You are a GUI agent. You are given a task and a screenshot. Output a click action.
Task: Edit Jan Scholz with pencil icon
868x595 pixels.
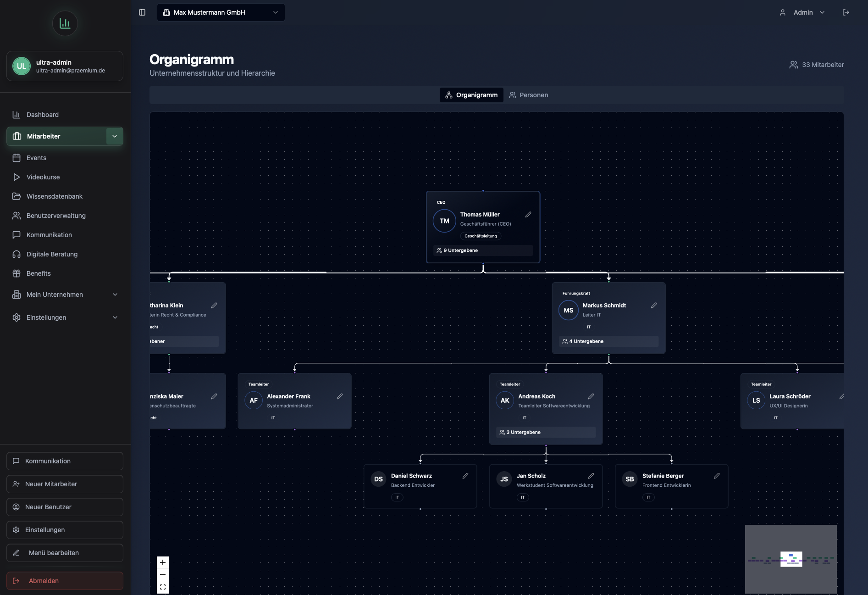pyautogui.click(x=591, y=476)
